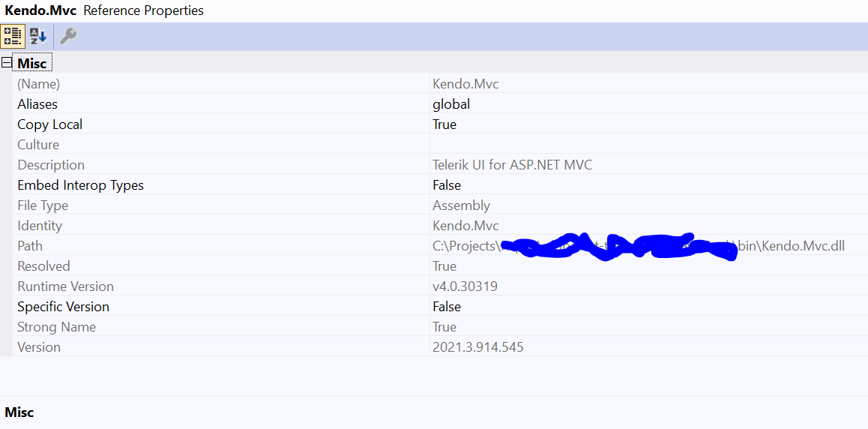Click the Kendo.Mvc Reference Properties title
The image size is (868, 429).
104,10
